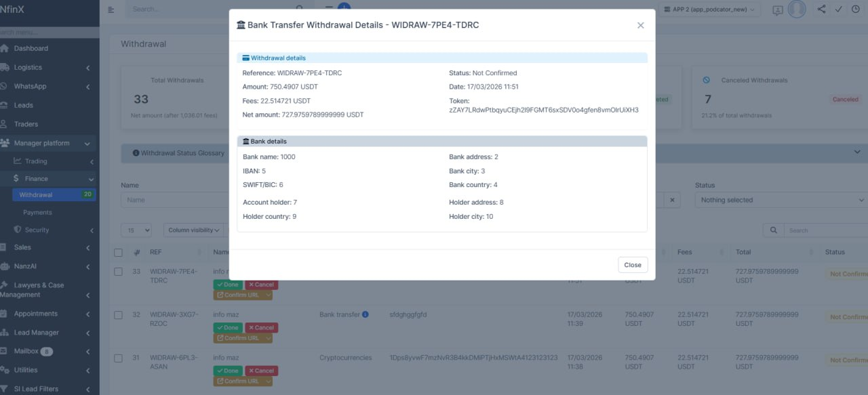
Task: Tick the checkbox for row 32
Action: 118,315
